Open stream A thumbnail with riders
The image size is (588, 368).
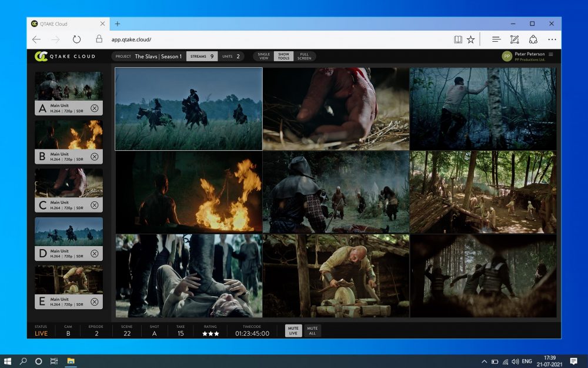[69, 86]
